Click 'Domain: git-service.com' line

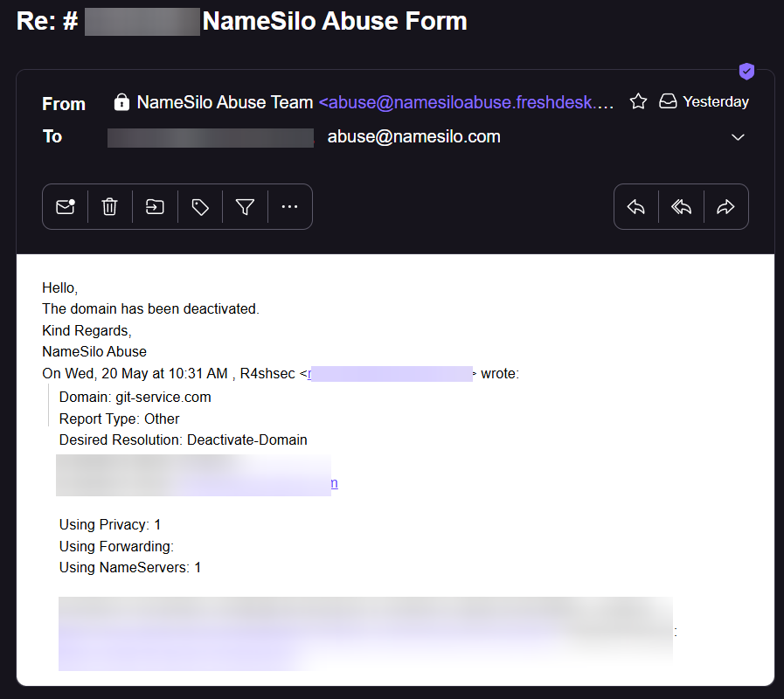(x=135, y=398)
